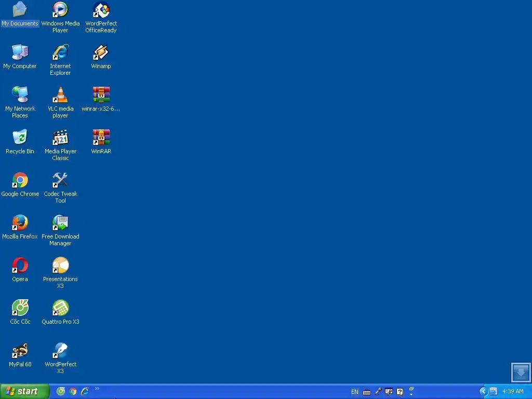
Task: Click the language bar minimize button
Action: [x=411, y=389]
